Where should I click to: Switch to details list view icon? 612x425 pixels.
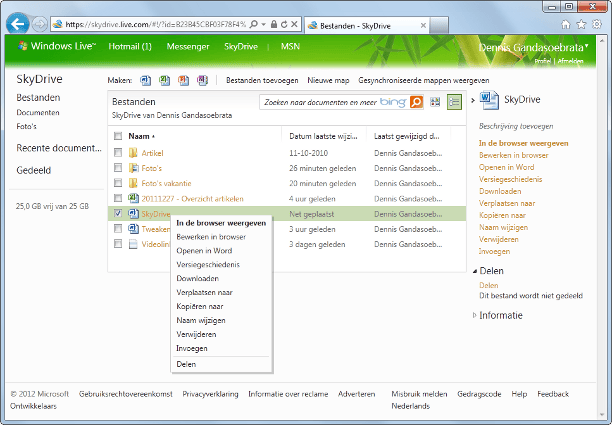coord(454,102)
